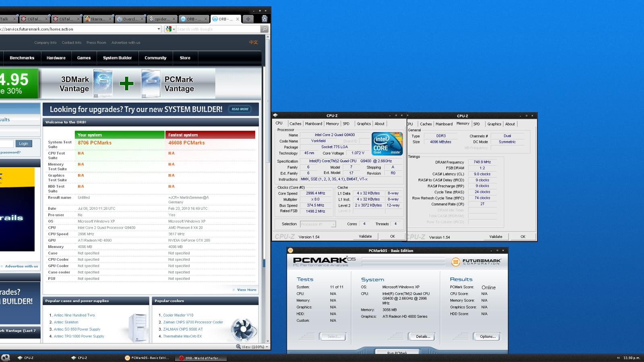Select SPD tab in CPU-Z CPU window

pos(346,124)
